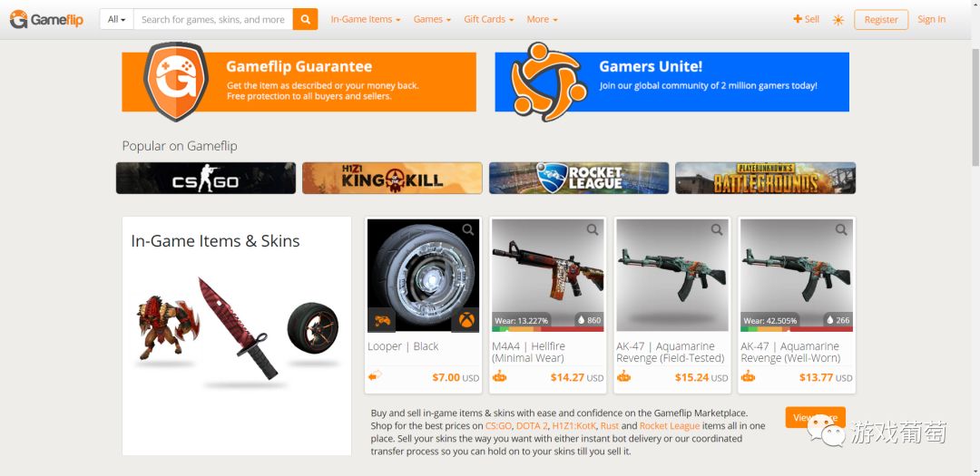Click plus Sell link in header
The image size is (980, 476).
click(807, 19)
